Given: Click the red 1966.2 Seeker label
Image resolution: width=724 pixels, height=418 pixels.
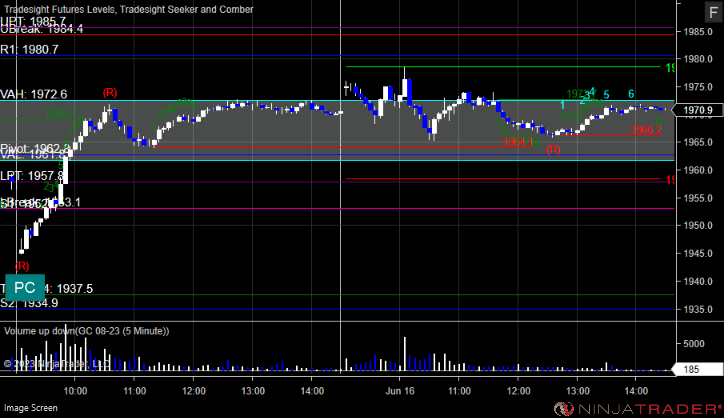Looking at the screenshot, I should coord(646,130).
